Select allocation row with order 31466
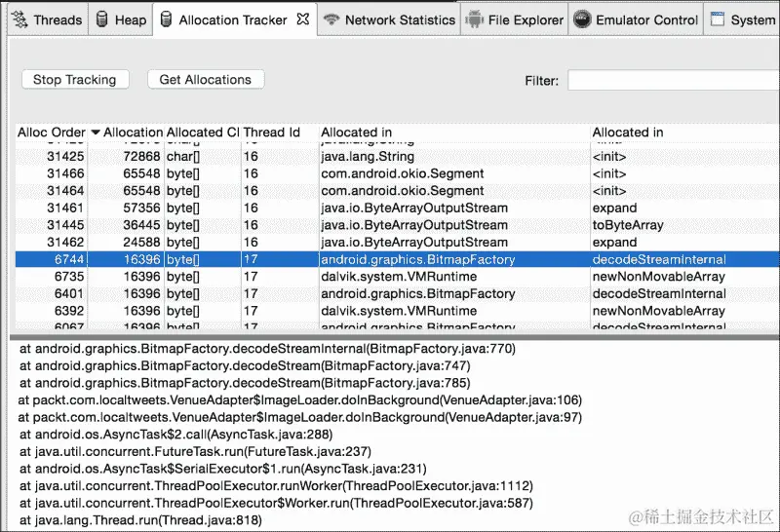 click(398, 173)
